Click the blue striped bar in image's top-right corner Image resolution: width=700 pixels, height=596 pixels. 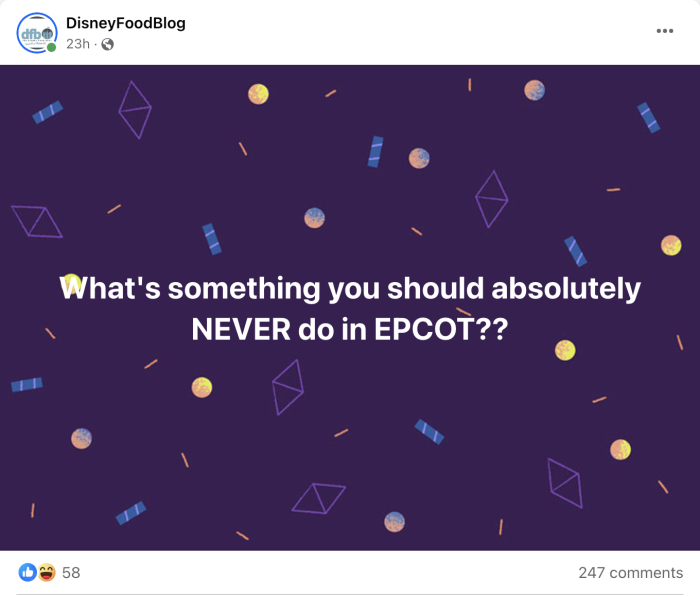649,117
